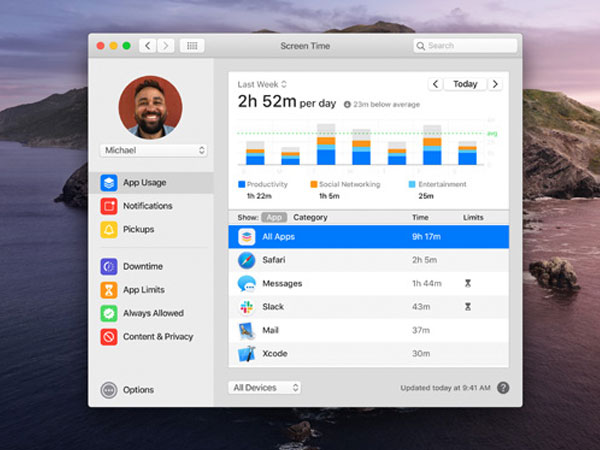The image size is (600, 450).
Task: Show previous period in chart
Action: point(435,84)
